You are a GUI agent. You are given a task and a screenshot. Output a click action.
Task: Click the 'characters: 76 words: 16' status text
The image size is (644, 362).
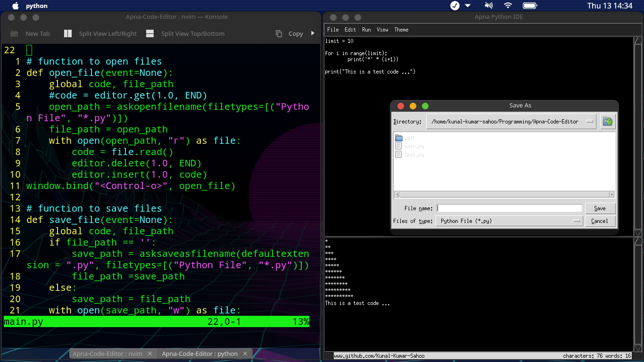click(597, 356)
